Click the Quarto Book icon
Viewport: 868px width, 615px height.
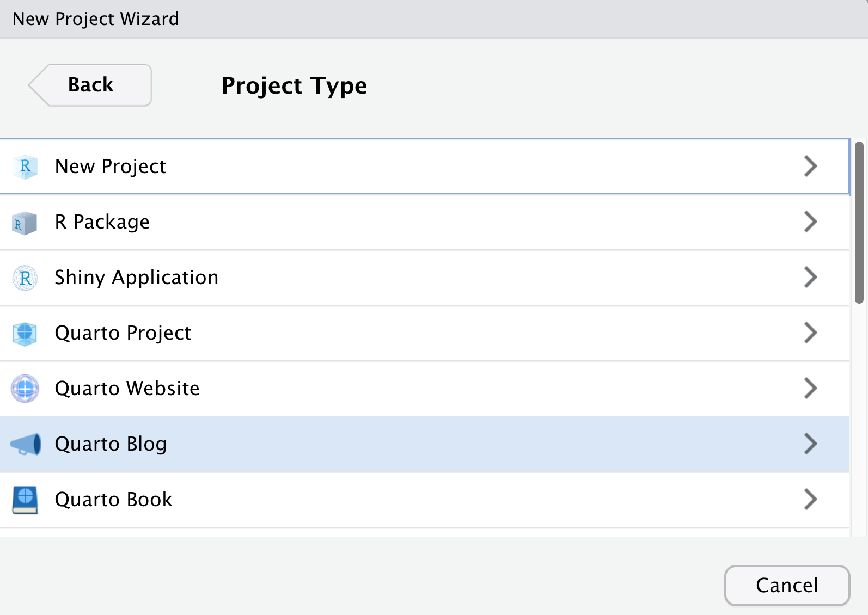(25, 500)
